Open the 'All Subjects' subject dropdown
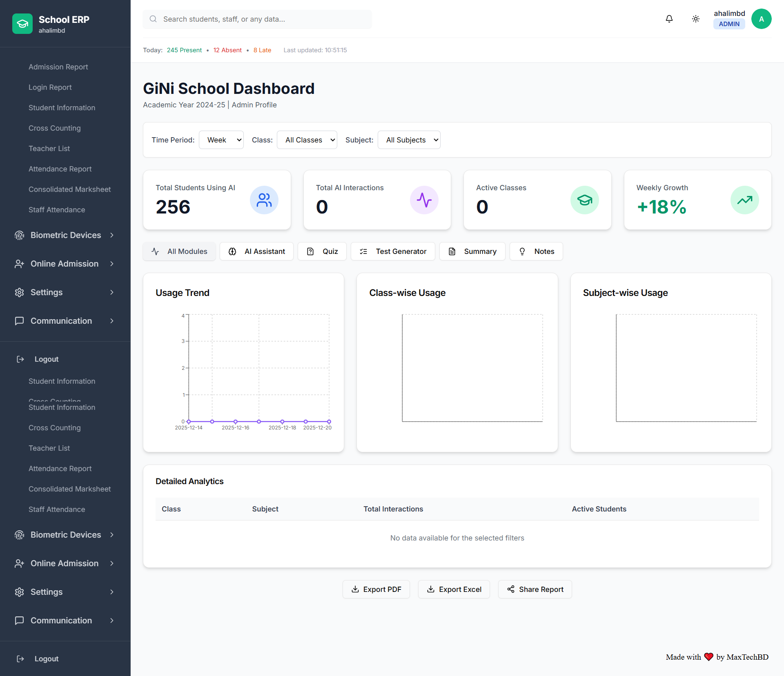 point(409,140)
